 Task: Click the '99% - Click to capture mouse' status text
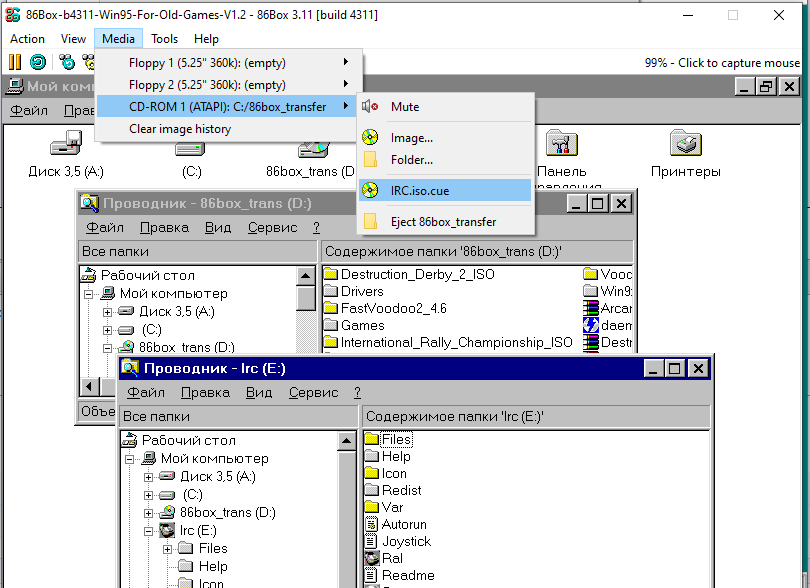(x=722, y=63)
